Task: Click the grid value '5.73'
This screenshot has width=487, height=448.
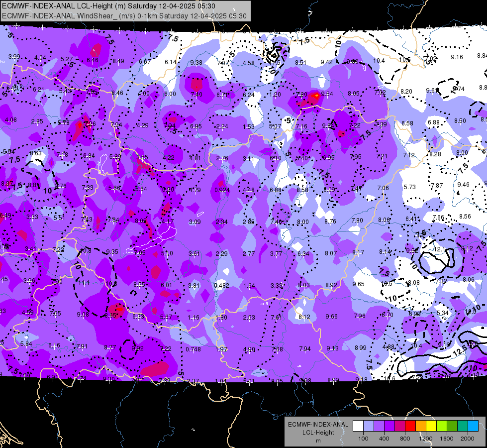Action: [410, 187]
